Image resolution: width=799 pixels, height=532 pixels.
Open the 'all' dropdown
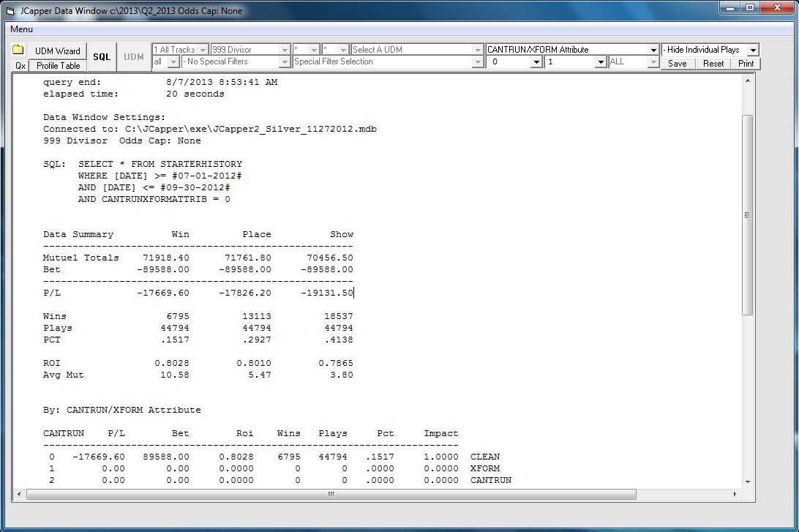click(x=173, y=61)
